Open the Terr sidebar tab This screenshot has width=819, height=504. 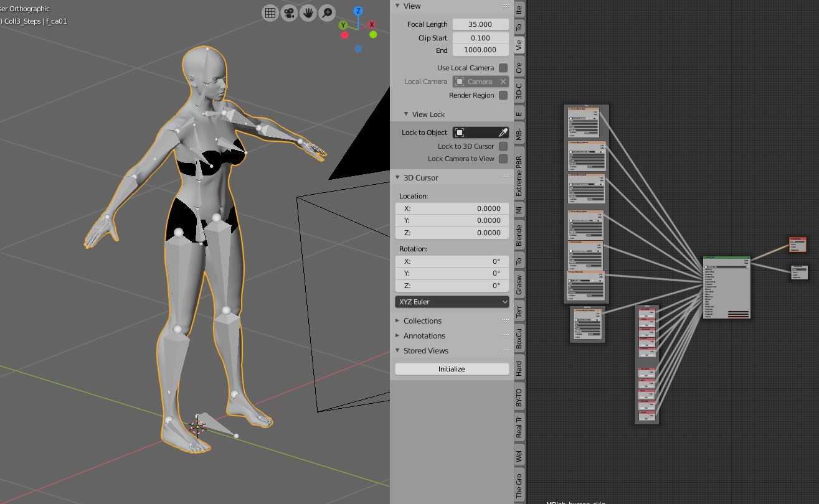click(x=519, y=311)
